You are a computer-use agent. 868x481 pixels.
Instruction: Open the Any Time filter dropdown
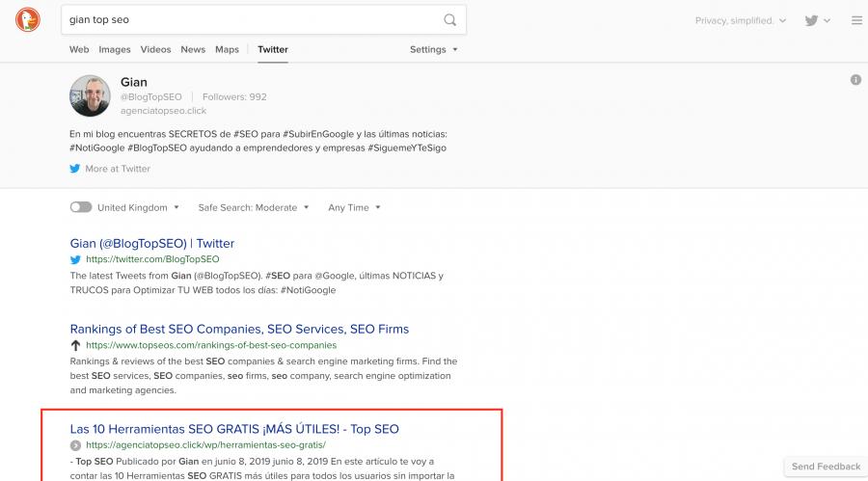pyautogui.click(x=354, y=207)
